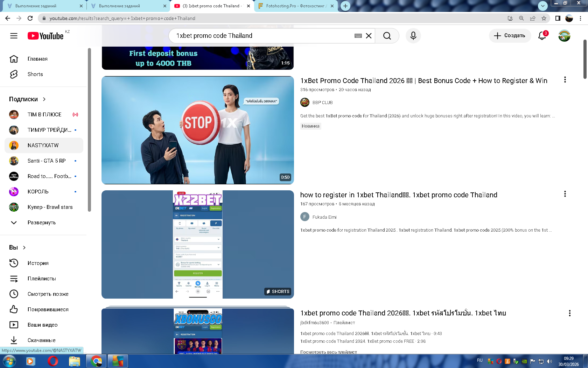Viewport: 588px width, 368px height.
Task: Select the 1xbet promo code Thailand tab
Action: coord(212,6)
